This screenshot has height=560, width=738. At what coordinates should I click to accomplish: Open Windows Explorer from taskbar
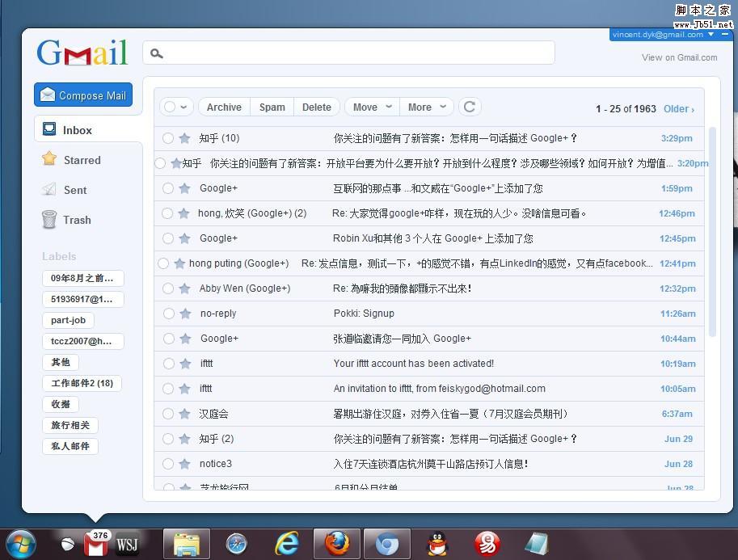point(187,545)
